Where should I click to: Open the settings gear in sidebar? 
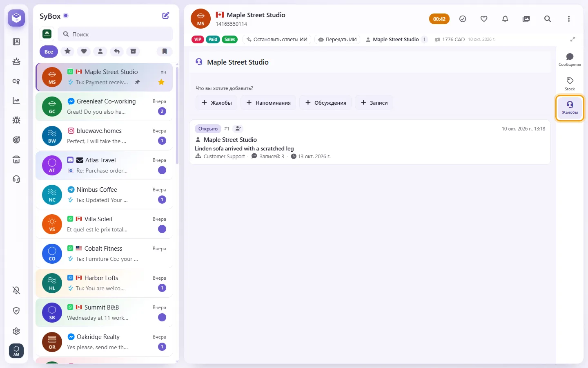(x=16, y=331)
